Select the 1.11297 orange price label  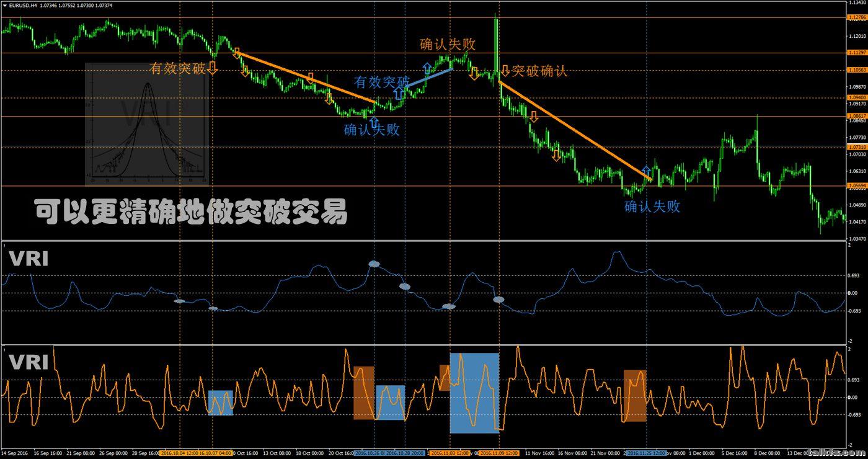tap(856, 53)
